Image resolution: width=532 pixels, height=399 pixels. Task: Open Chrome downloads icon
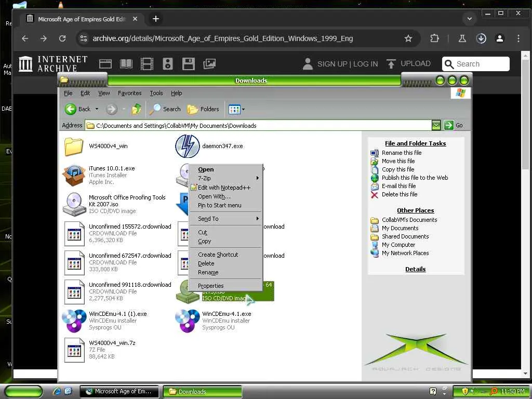tap(481, 38)
